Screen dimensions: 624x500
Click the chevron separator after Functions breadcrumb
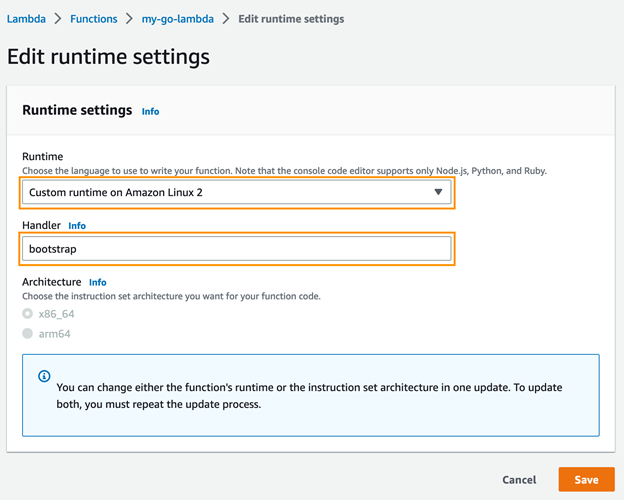129,19
